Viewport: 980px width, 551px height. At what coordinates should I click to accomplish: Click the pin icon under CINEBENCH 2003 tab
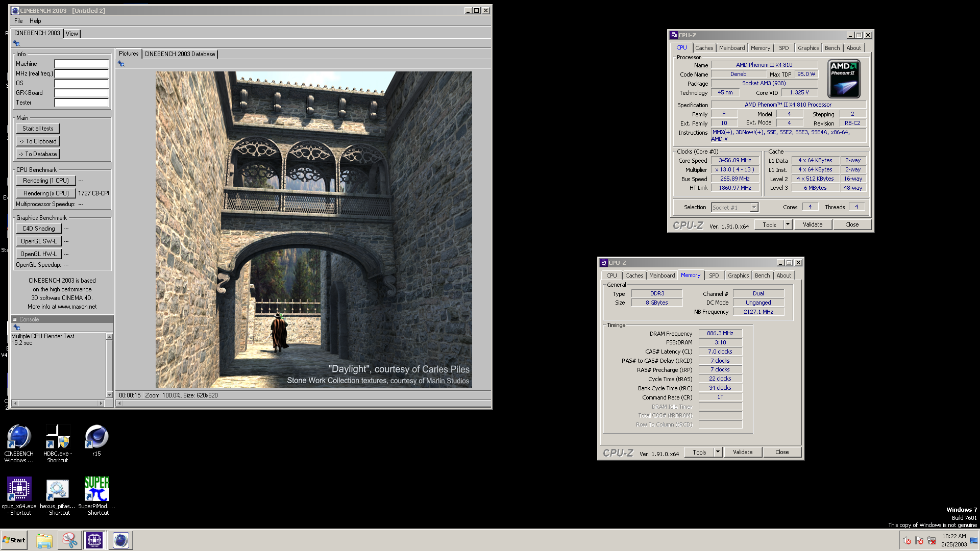coord(16,43)
